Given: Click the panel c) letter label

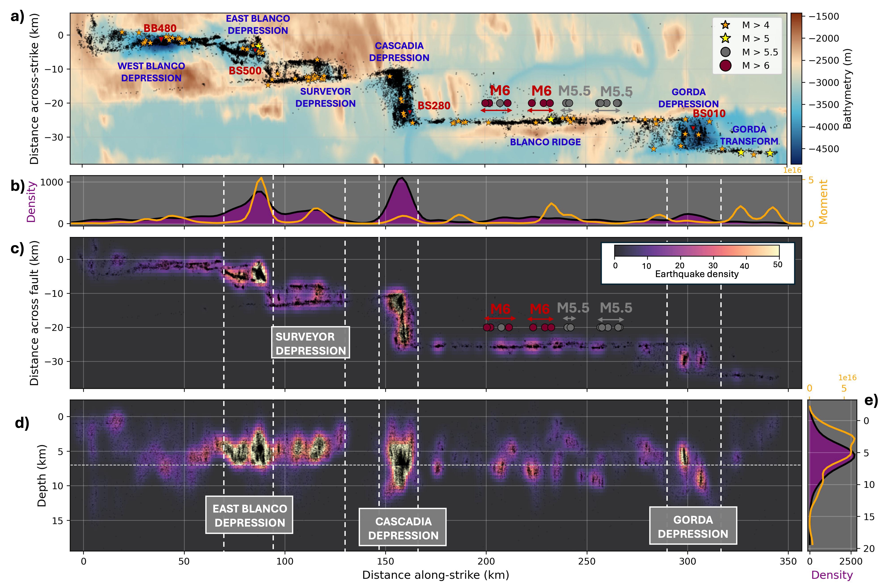Looking at the screenshot, I should click(18, 248).
